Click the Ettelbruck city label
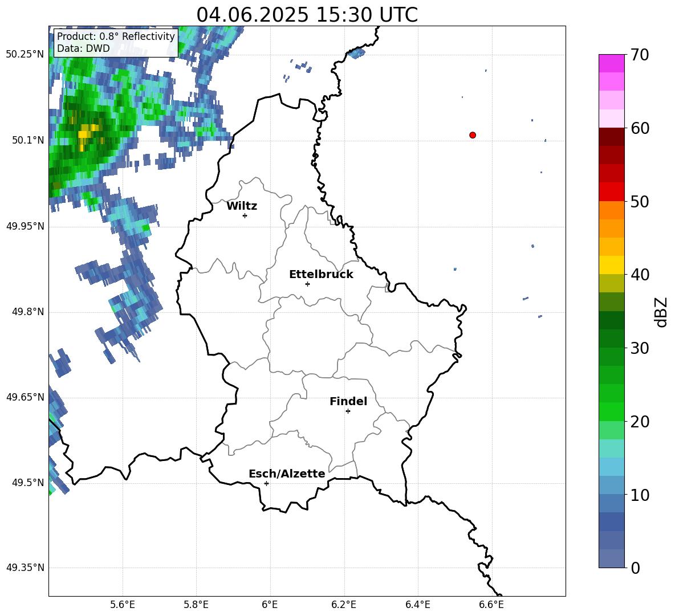Screen dimensions: 675x616 [x=321, y=275]
